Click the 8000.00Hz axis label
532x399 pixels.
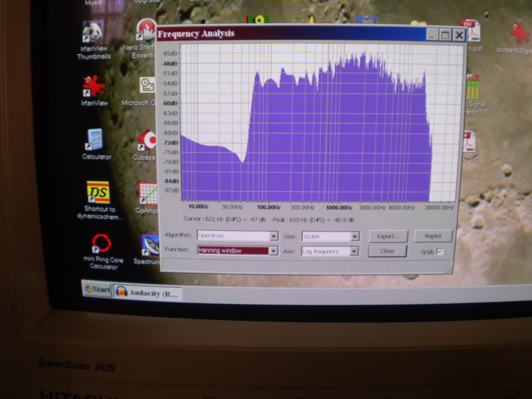click(x=402, y=208)
